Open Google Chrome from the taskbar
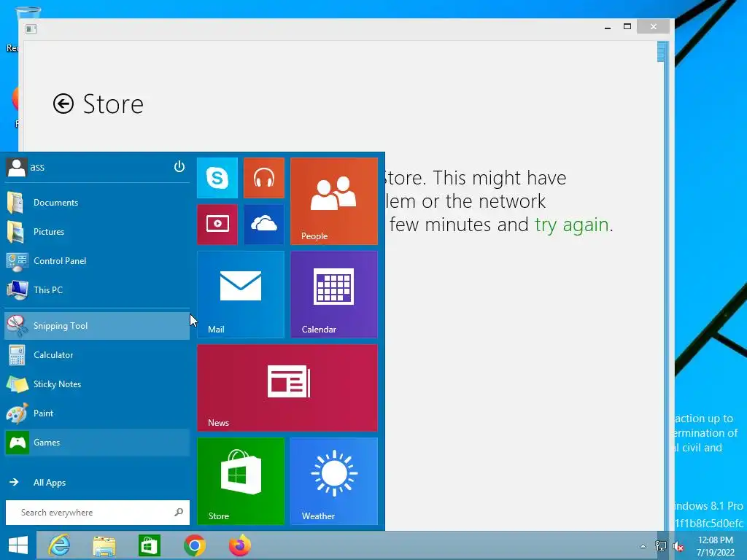The width and height of the screenshot is (747, 560). pos(194,545)
